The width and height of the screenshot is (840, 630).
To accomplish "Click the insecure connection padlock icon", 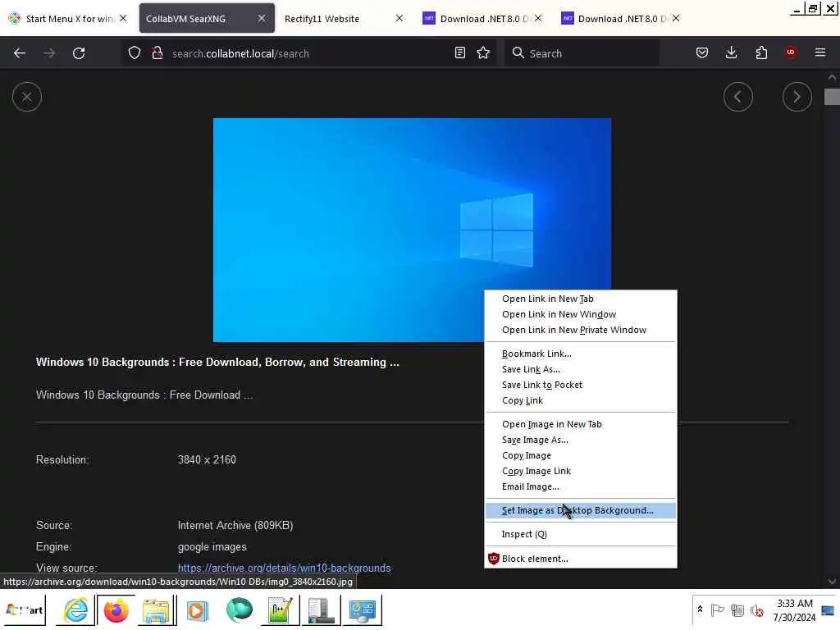I will (157, 53).
